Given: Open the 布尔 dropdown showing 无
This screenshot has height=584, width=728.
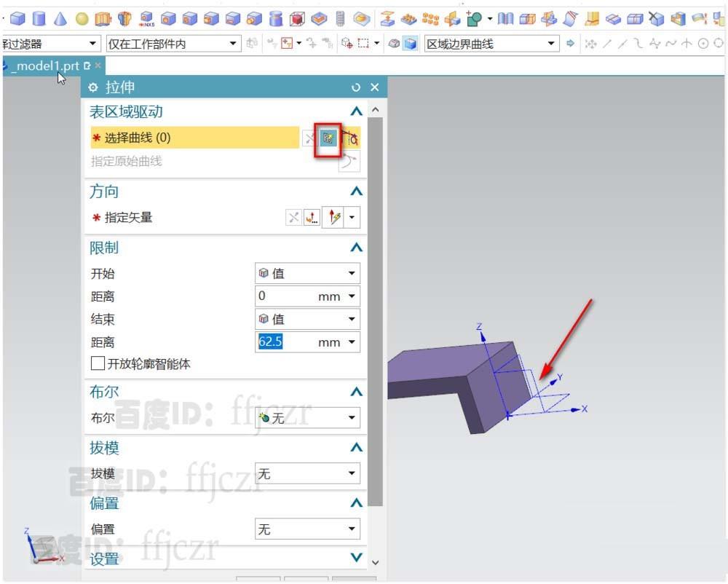Looking at the screenshot, I should click(307, 417).
